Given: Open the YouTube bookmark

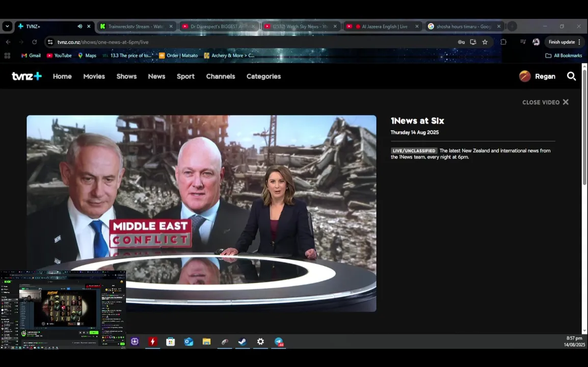Looking at the screenshot, I should click(x=59, y=56).
